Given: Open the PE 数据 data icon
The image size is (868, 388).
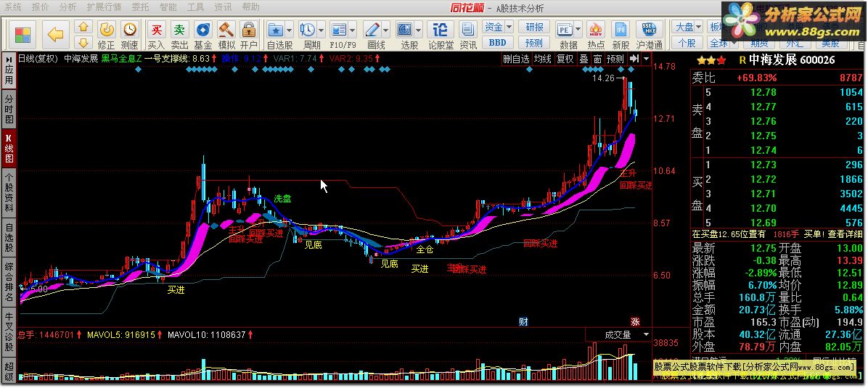Looking at the screenshot, I should (565, 29).
